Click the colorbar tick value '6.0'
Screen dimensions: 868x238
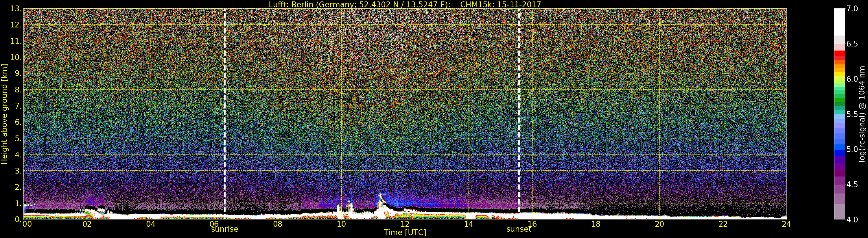point(852,79)
